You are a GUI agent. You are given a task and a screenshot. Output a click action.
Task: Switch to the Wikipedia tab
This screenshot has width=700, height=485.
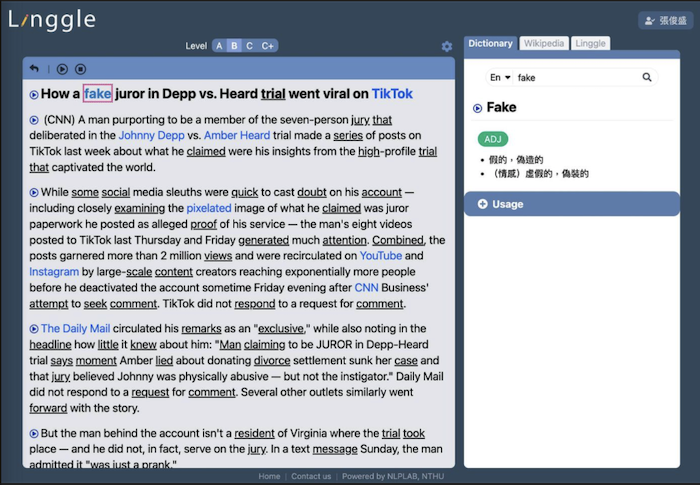pos(544,43)
